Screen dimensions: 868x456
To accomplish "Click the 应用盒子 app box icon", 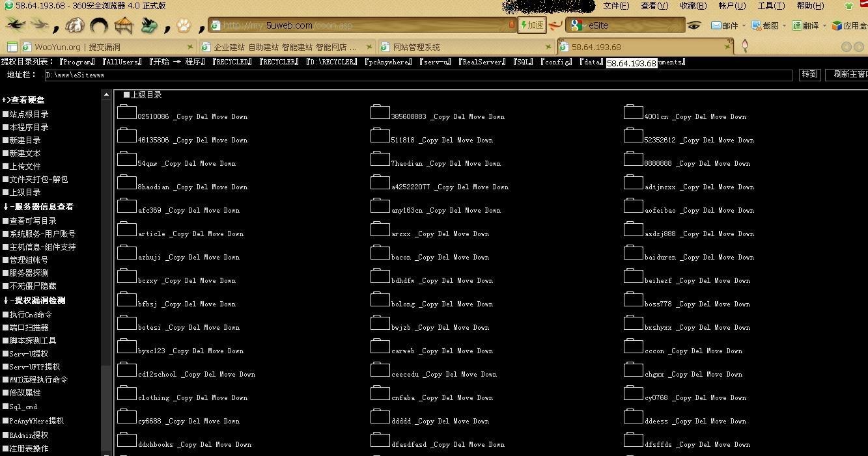I will [x=836, y=25].
